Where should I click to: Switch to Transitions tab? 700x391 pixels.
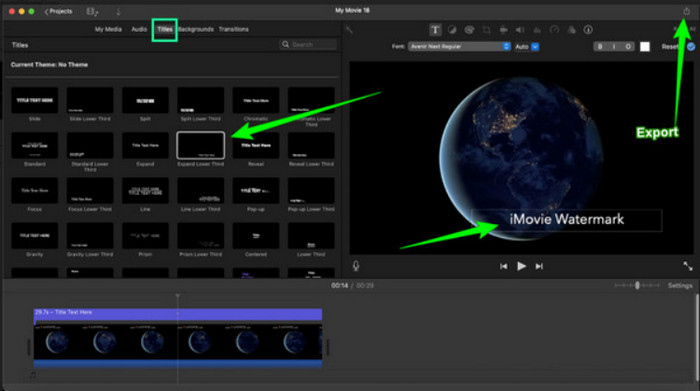coord(233,29)
